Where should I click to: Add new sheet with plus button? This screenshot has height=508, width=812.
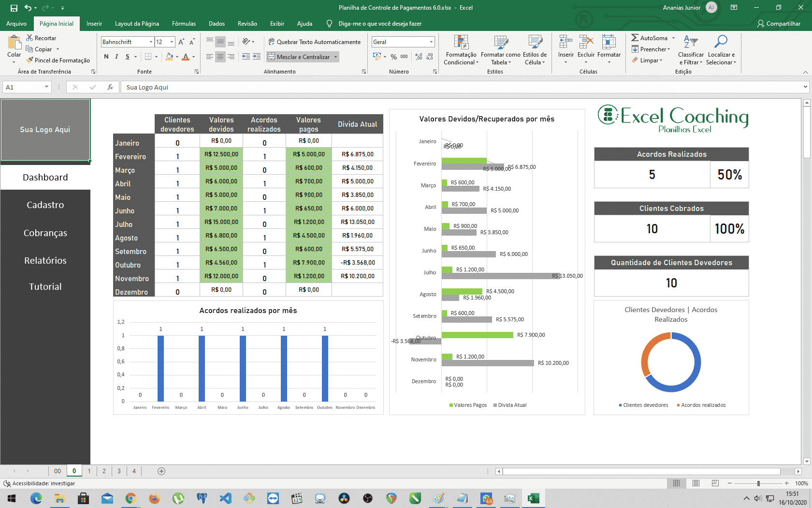(x=161, y=471)
